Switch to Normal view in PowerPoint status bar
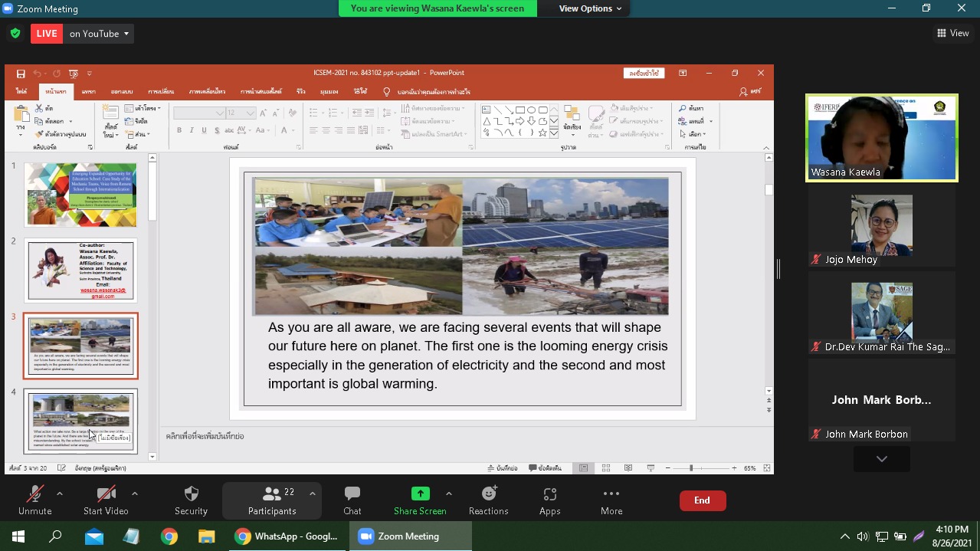Viewport: 980px width, 551px height. [583, 468]
